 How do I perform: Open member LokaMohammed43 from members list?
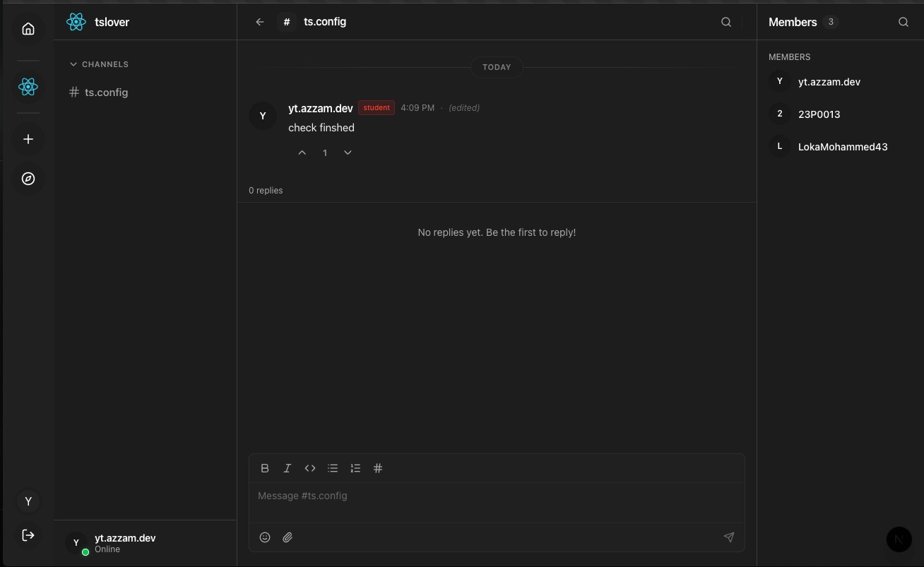(842, 147)
